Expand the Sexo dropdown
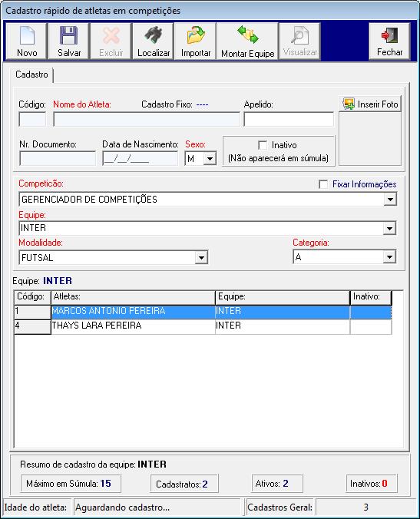This screenshot has width=420, height=519. 210,159
